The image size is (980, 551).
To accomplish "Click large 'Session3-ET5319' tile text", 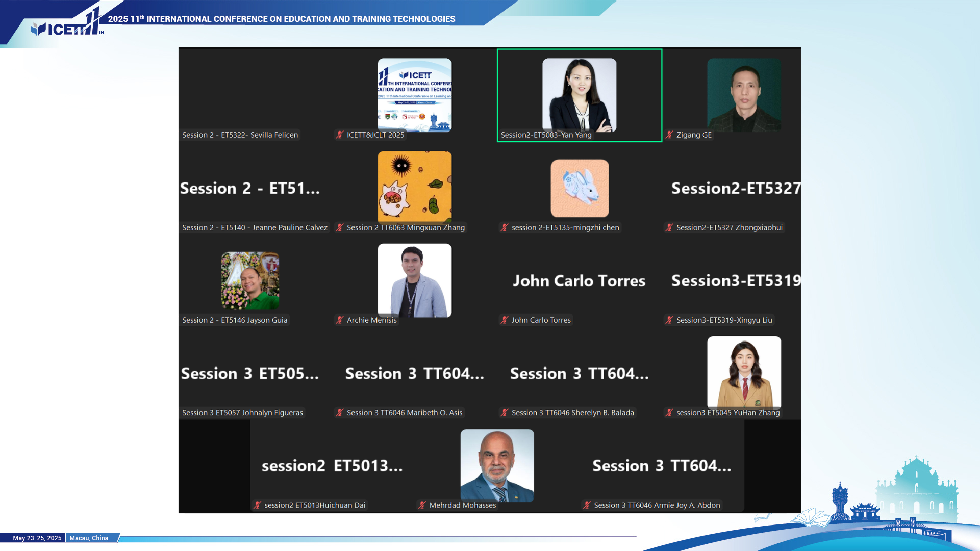I will pyautogui.click(x=736, y=280).
